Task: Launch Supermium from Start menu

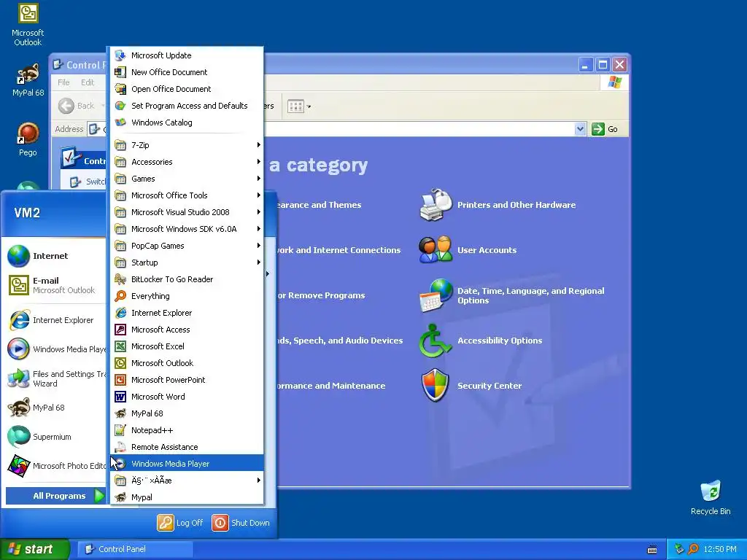Action: (x=55, y=437)
